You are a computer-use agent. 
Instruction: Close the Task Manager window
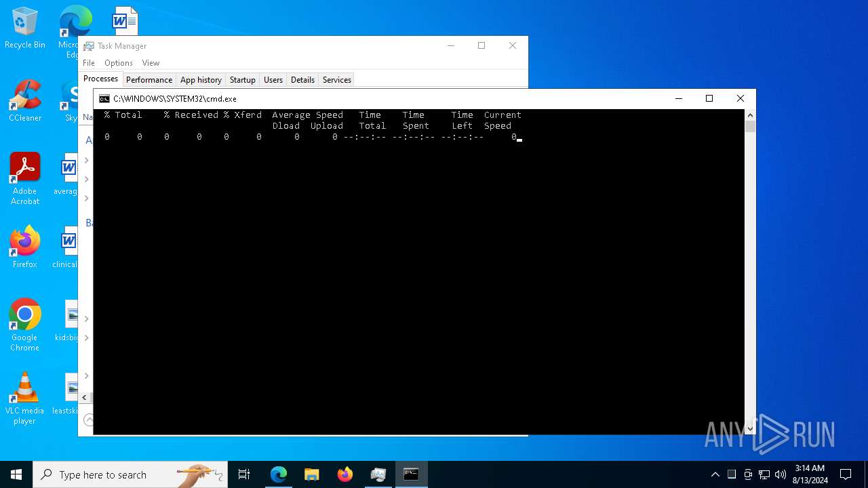coord(513,45)
